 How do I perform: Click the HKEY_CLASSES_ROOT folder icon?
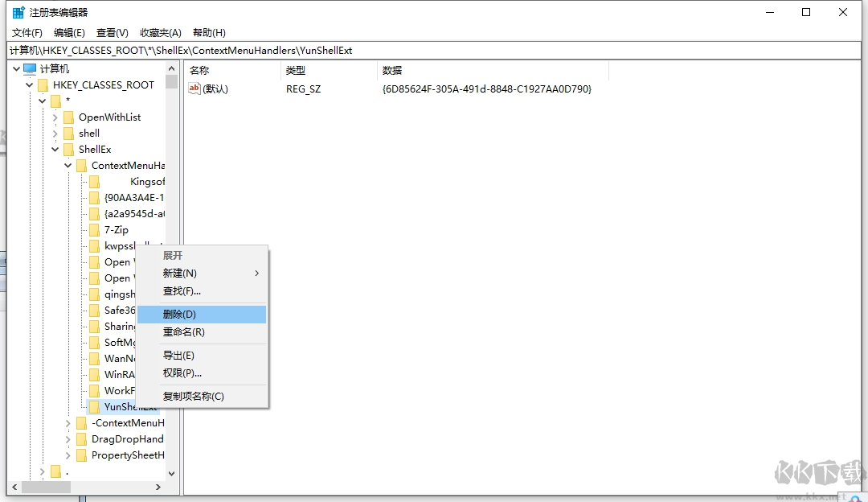pos(43,85)
